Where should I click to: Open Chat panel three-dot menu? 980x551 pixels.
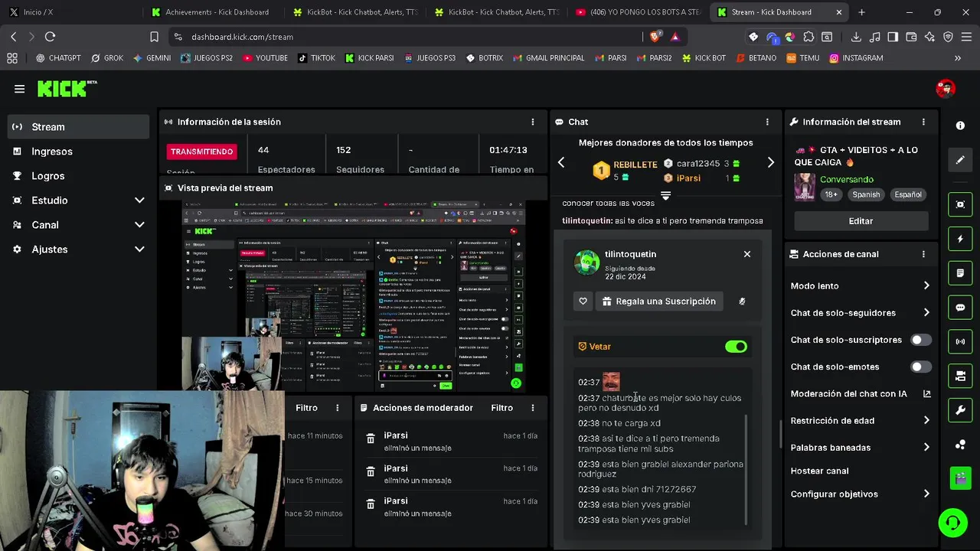pyautogui.click(x=767, y=122)
